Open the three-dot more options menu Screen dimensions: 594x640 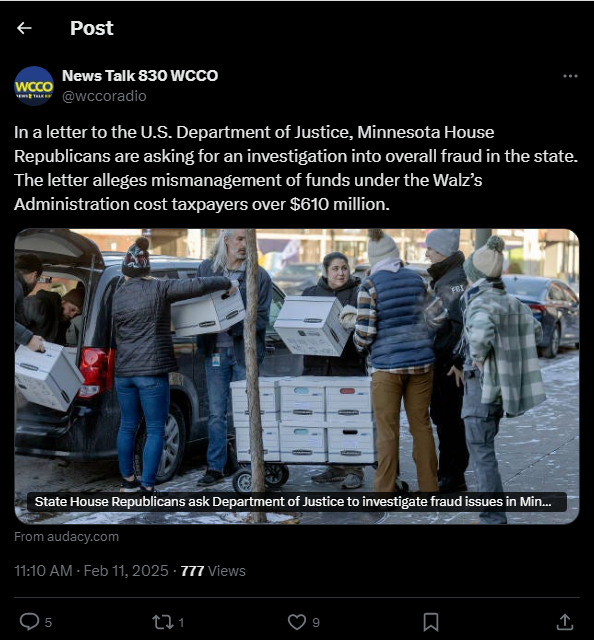(570, 76)
